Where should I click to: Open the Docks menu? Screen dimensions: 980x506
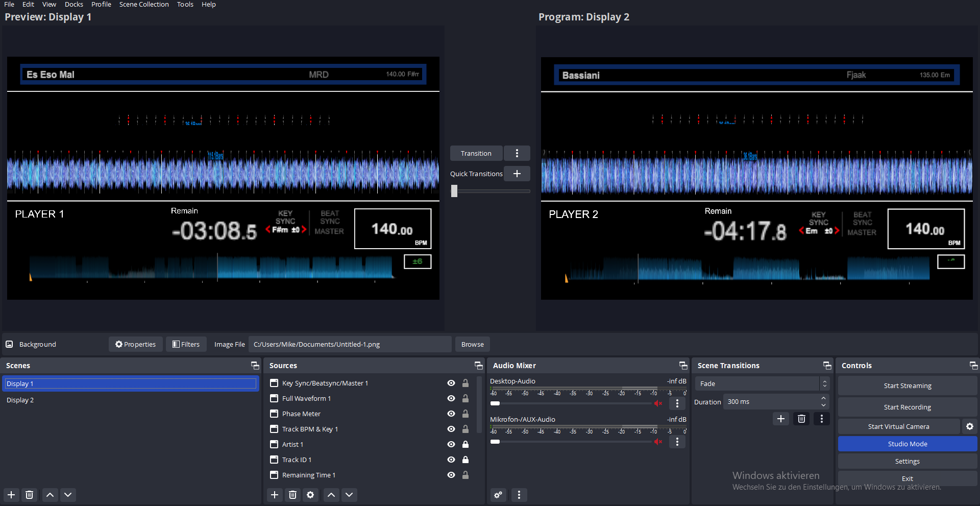tap(74, 4)
